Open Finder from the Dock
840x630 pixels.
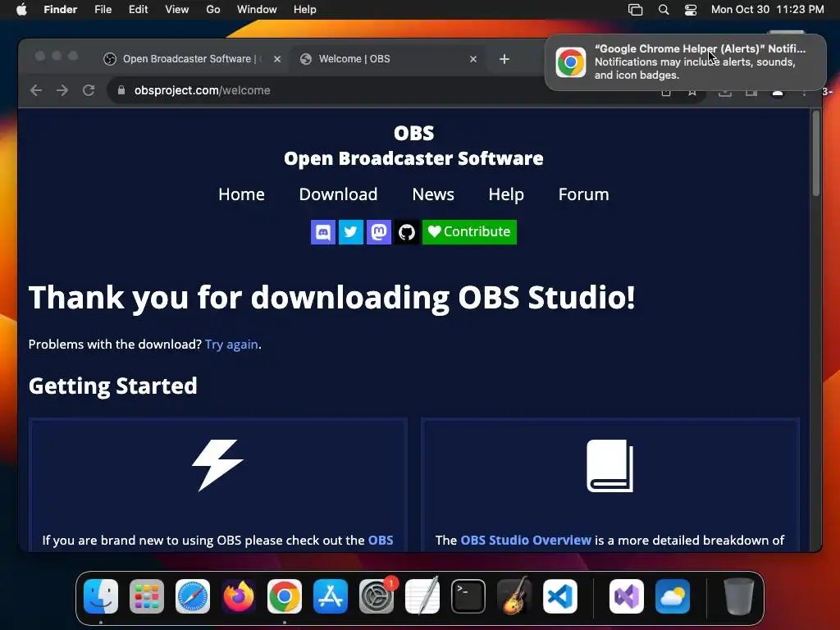[101, 596]
